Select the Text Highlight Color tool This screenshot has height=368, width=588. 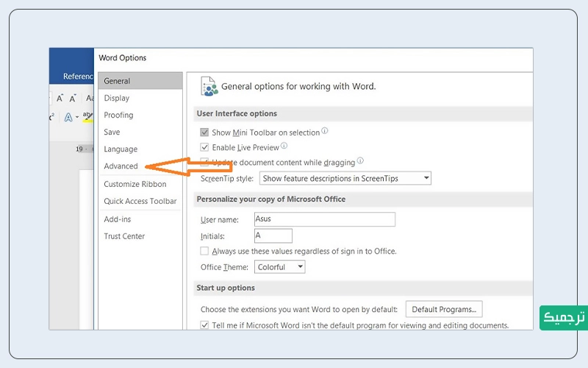(88, 116)
